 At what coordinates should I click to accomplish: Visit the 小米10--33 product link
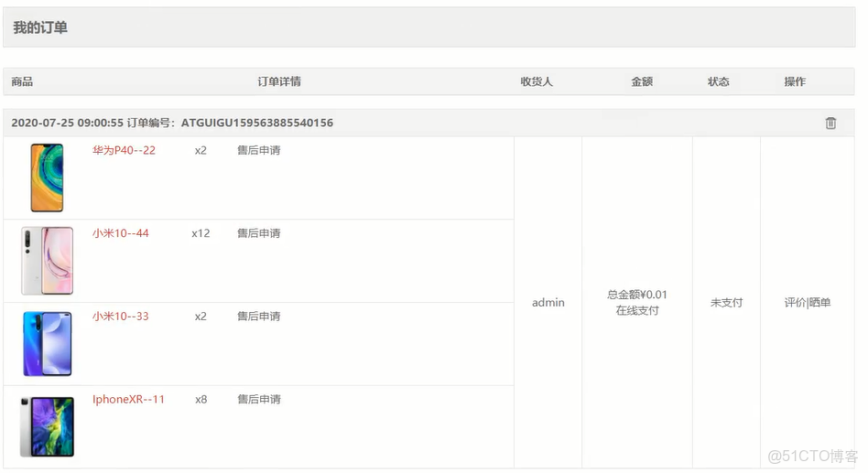pos(121,317)
